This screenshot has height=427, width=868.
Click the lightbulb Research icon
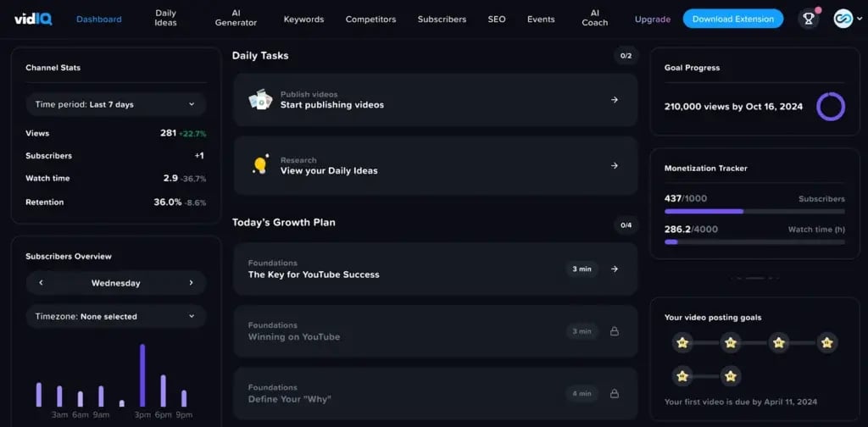point(260,165)
